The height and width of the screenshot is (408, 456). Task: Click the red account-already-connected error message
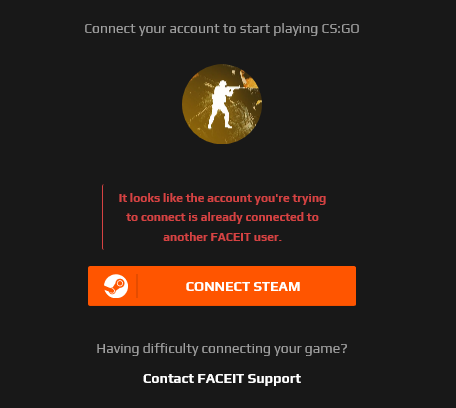(222, 217)
